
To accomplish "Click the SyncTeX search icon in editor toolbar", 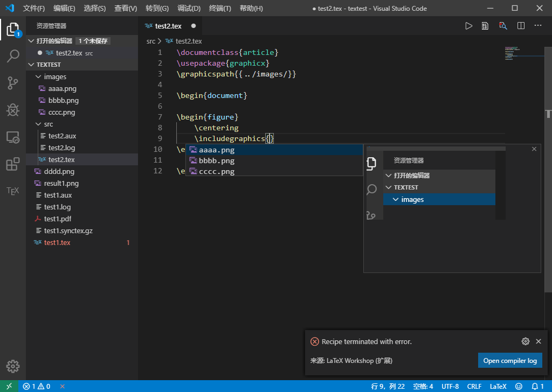I will 503,26.
